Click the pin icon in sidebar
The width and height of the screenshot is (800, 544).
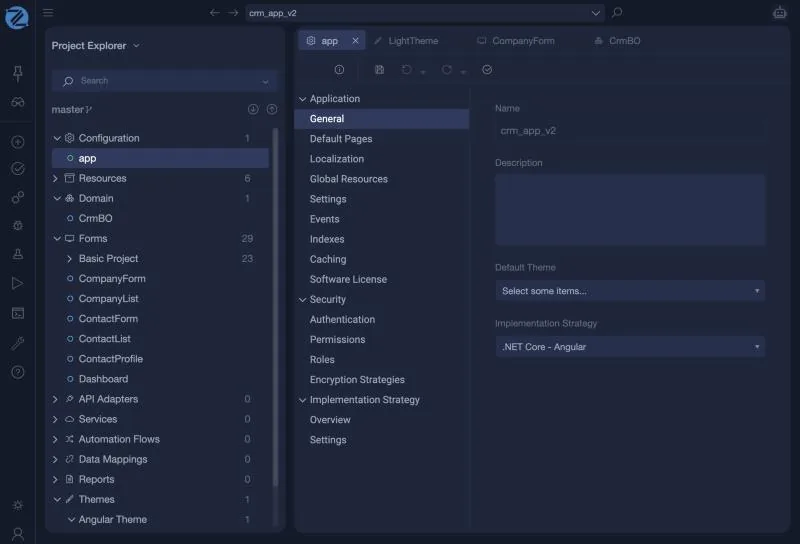[18, 74]
